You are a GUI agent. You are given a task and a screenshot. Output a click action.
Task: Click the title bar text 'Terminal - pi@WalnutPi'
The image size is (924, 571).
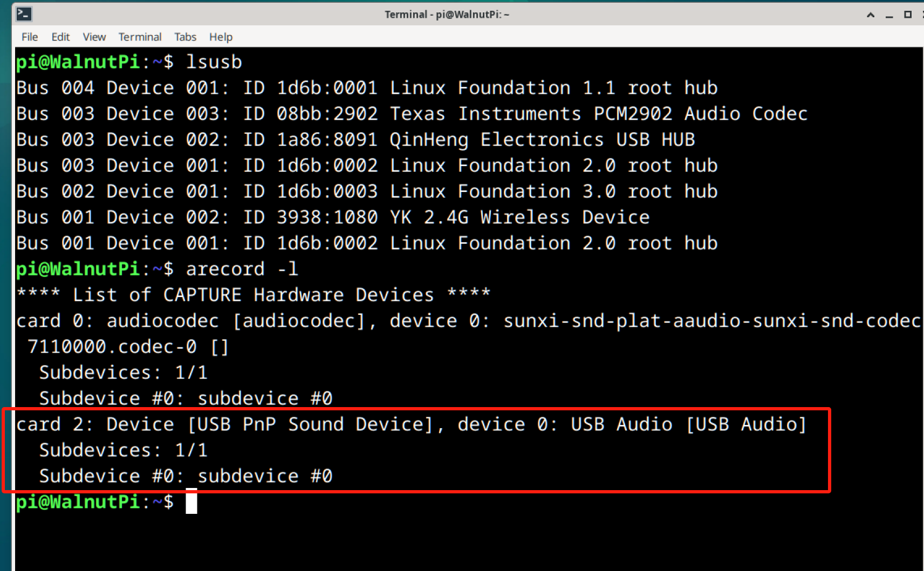click(x=447, y=15)
